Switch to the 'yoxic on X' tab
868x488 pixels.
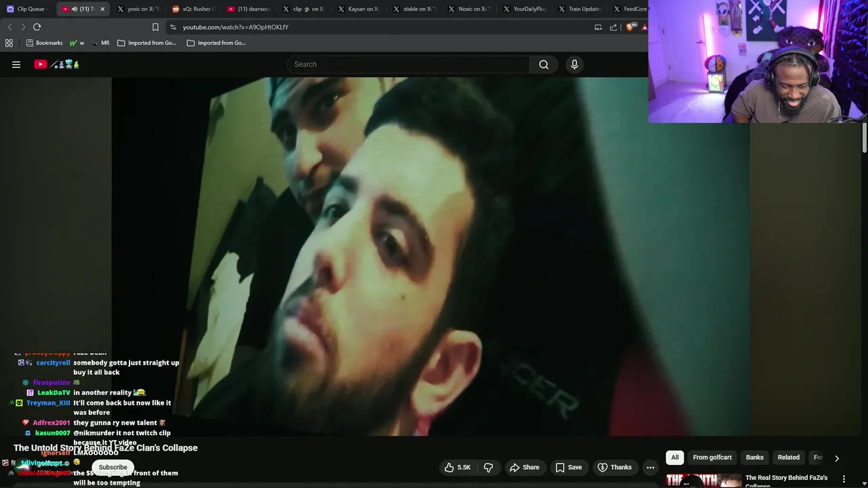(x=138, y=9)
